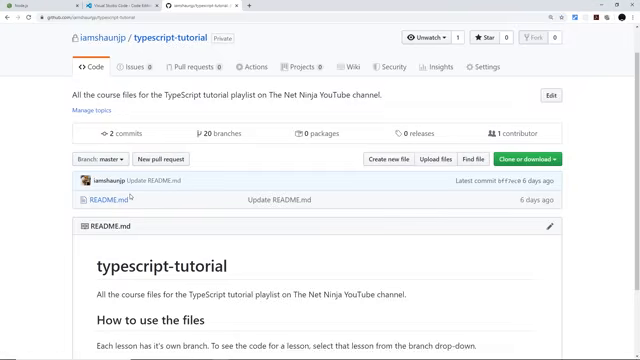Open the Insights tab
This screenshot has height=360, width=640.
pos(436,67)
